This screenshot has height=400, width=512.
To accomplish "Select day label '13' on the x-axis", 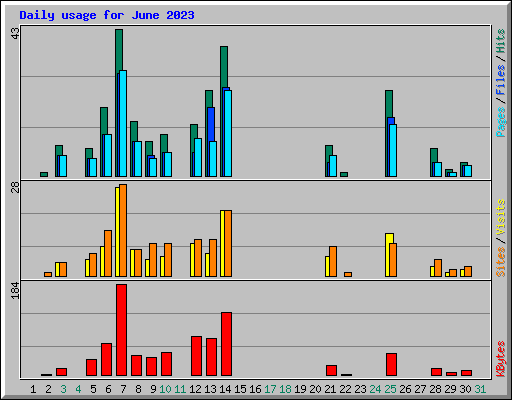I will click(210, 389).
